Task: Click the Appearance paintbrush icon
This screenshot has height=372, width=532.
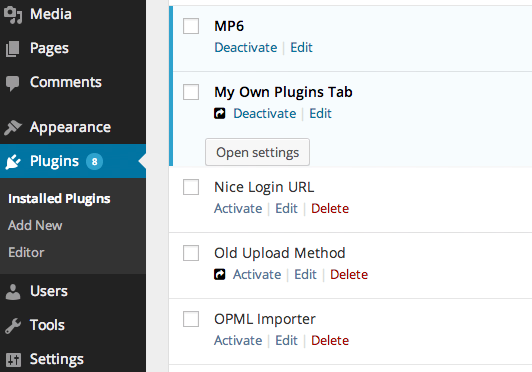Action: (x=13, y=128)
